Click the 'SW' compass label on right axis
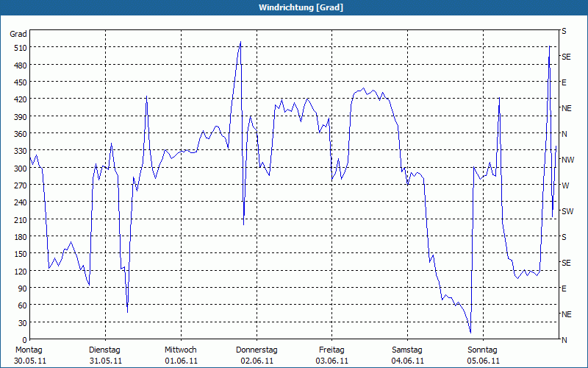 point(567,211)
